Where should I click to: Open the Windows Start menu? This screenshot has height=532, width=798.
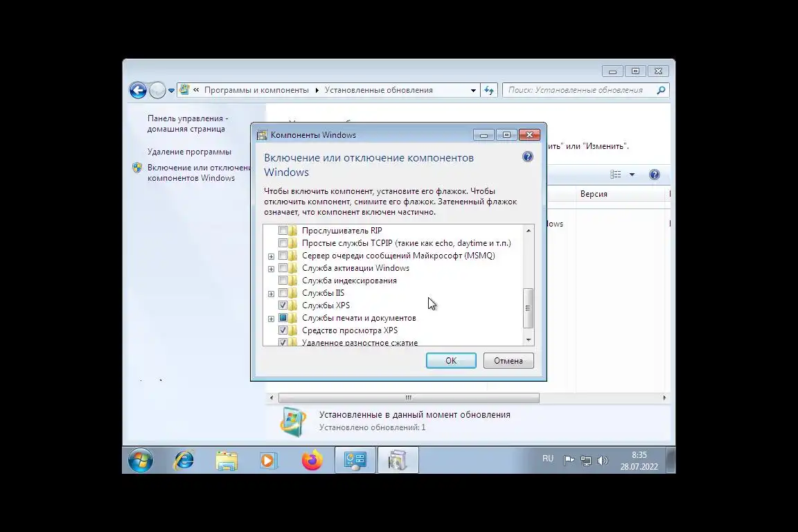(x=141, y=461)
